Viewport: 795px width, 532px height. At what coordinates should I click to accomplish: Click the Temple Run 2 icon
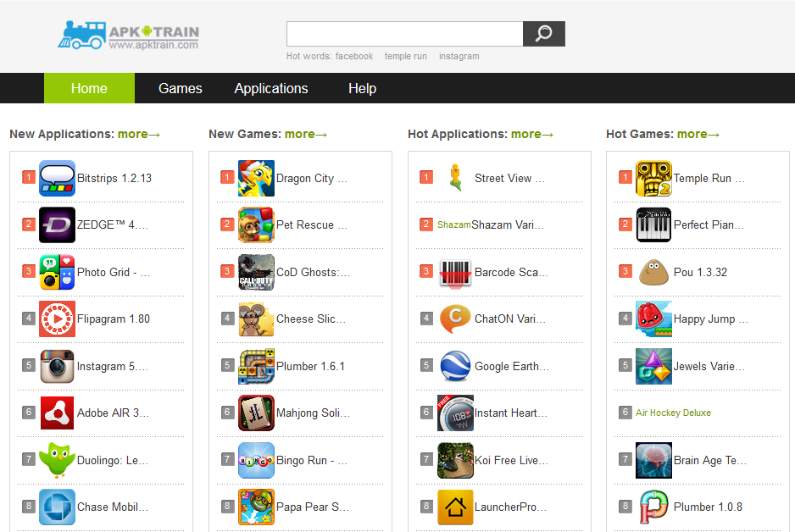tap(654, 179)
